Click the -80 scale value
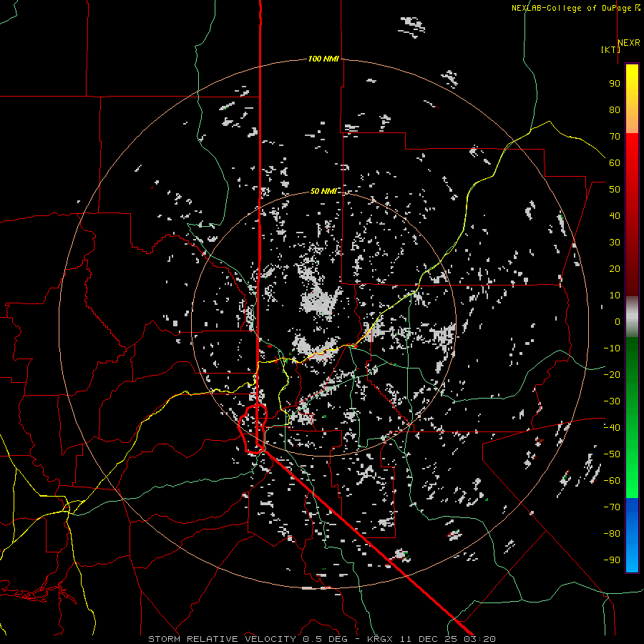Screen dimensions: 644x644 click(612, 534)
